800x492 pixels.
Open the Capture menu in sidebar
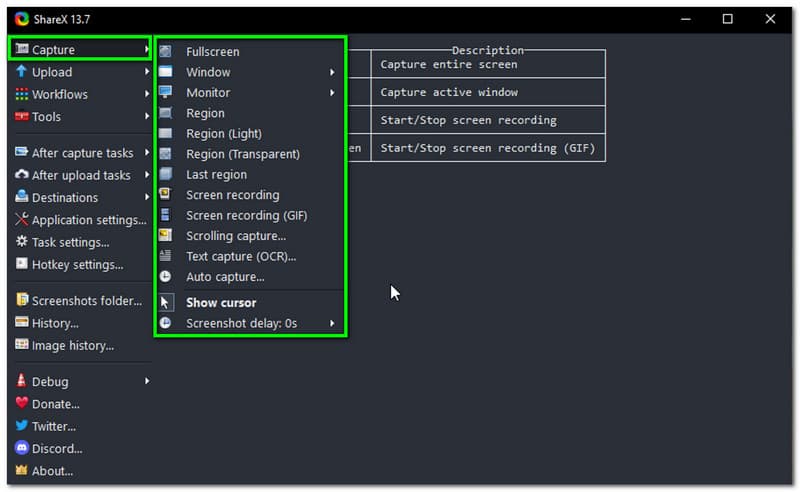80,49
